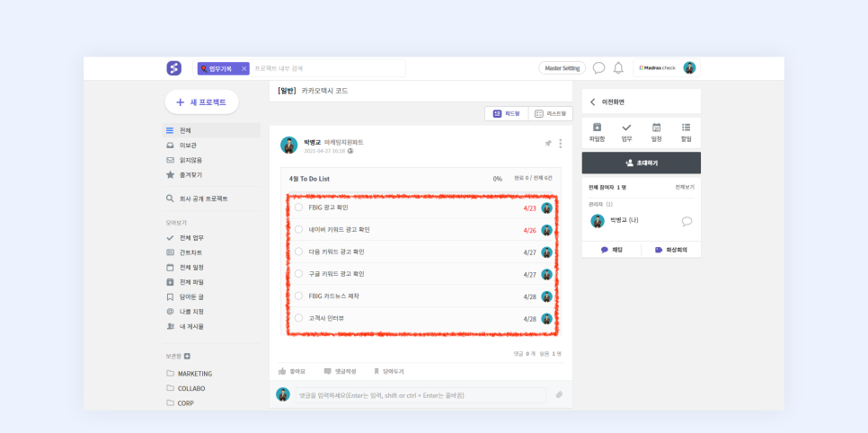Open the post's three-dot more menu
The height and width of the screenshot is (433, 868).
(x=561, y=144)
